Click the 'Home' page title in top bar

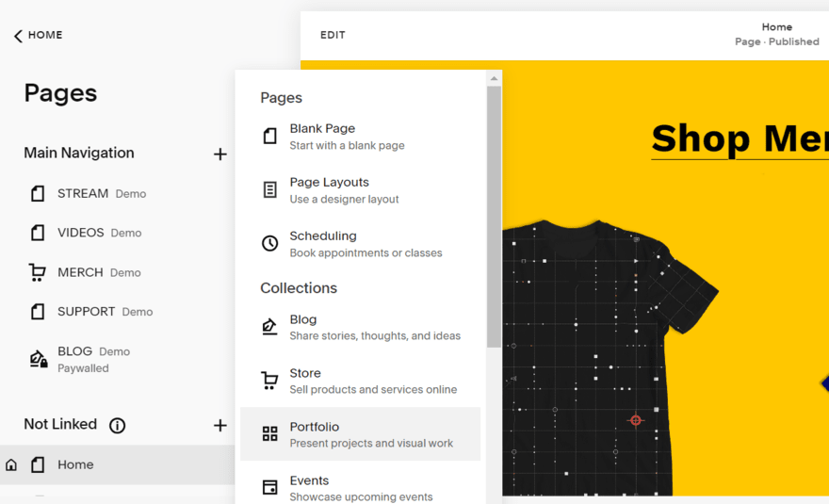(776, 27)
